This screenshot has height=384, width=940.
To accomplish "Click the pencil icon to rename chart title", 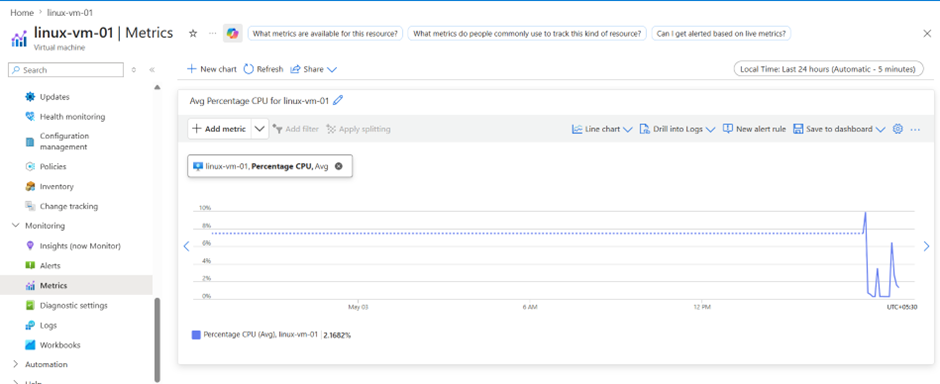I will point(338,101).
